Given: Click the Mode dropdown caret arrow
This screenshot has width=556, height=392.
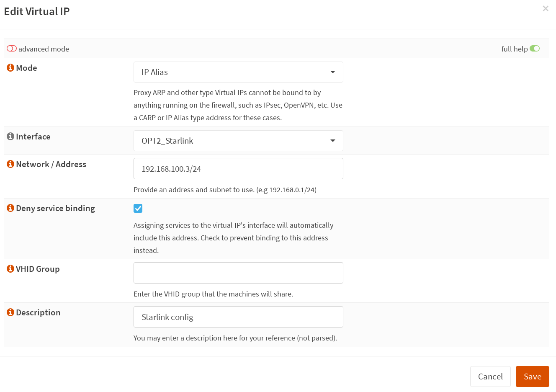Looking at the screenshot, I should click(x=332, y=72).
